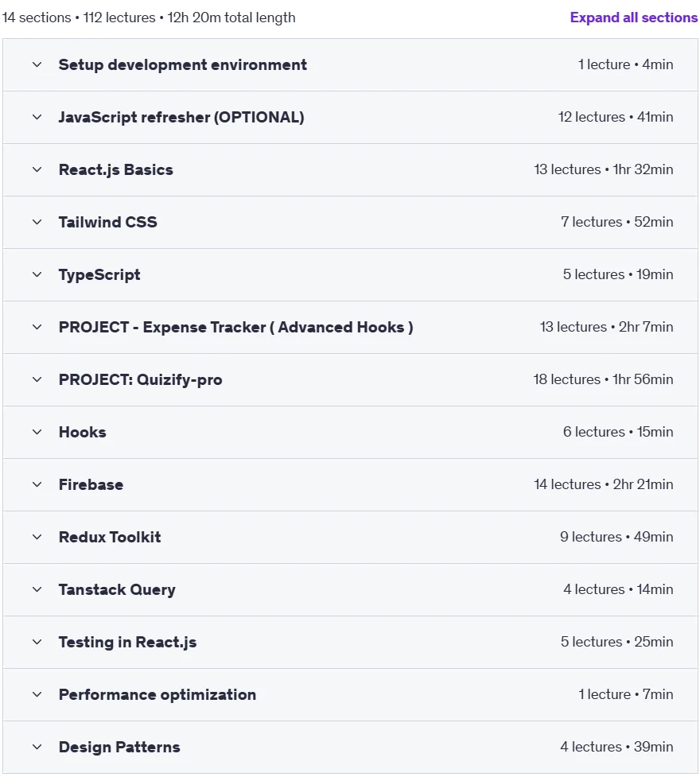Screen dimensions: 700x777
Task: Toggle the Tailwind CSS section chevron
Action: [37, 223]
